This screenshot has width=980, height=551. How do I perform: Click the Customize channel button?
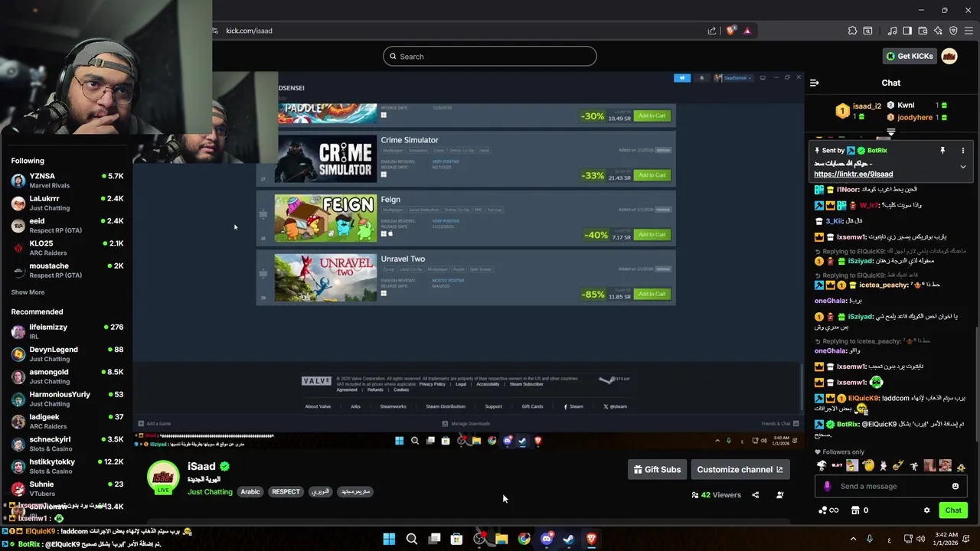[x=740, y=469]
